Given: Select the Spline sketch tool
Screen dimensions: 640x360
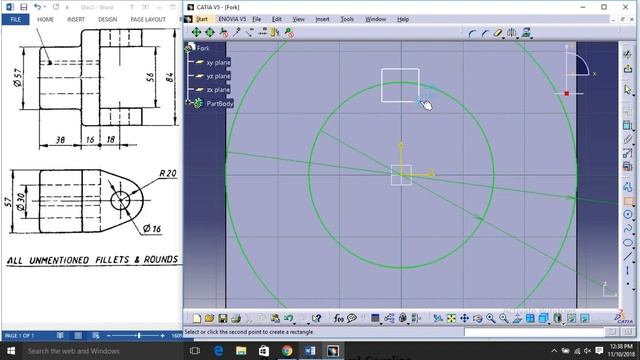Looking at the screenshot, I should point(628,229).
